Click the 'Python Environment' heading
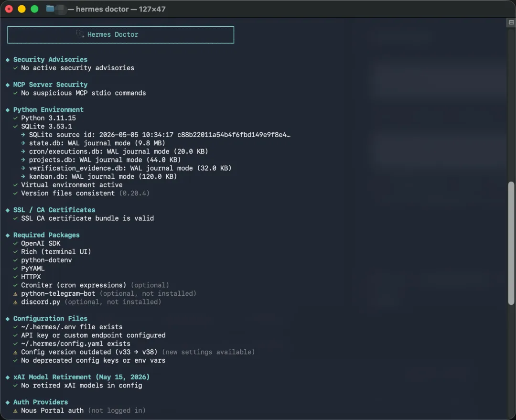The image size is (516, 420). coord(48,109)
